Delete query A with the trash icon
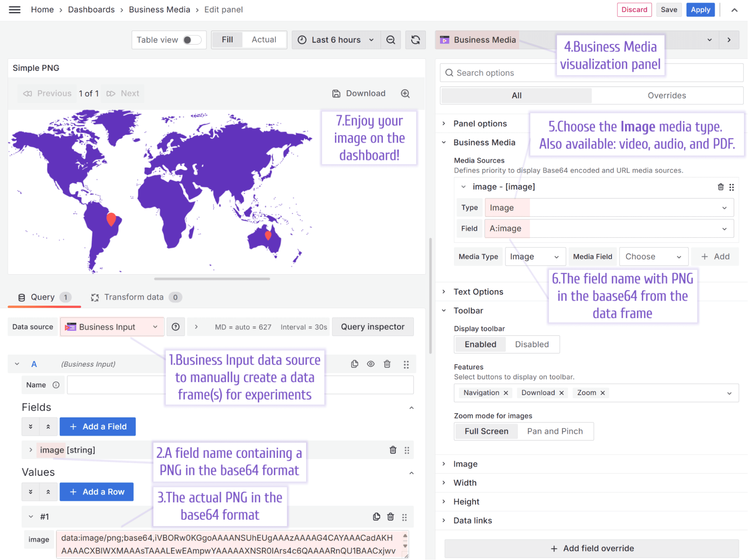The image size is (748, 560). (387, 364)
